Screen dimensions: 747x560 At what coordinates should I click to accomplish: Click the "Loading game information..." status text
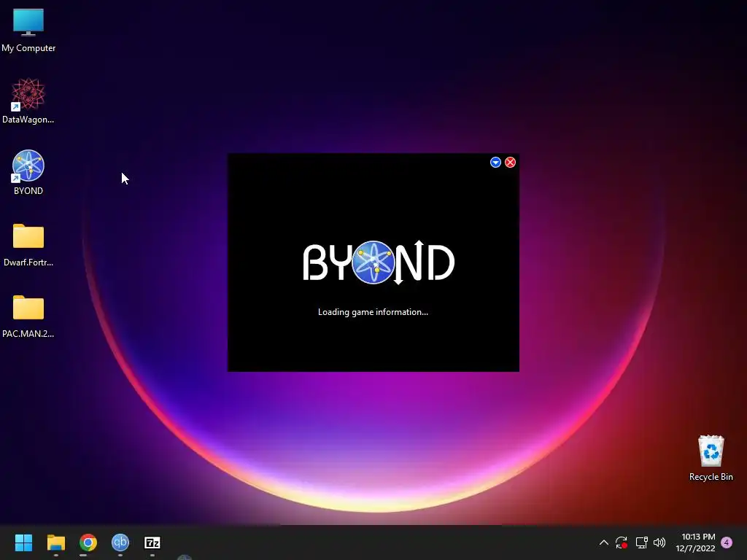pos(373,312)
